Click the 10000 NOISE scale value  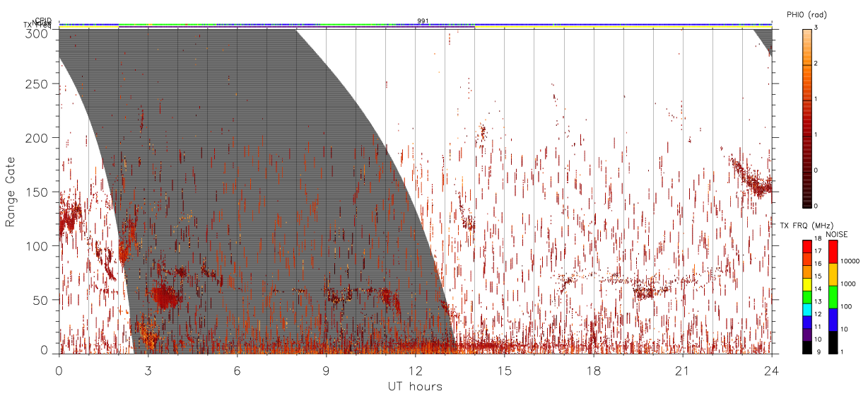click(x=850, y=261)
